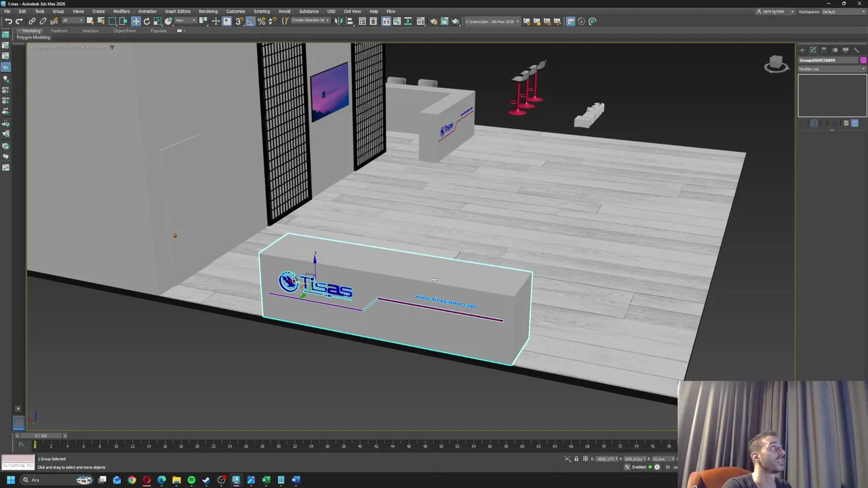
Task: Open Select by Name dialog icon
Action: (101, 21)
